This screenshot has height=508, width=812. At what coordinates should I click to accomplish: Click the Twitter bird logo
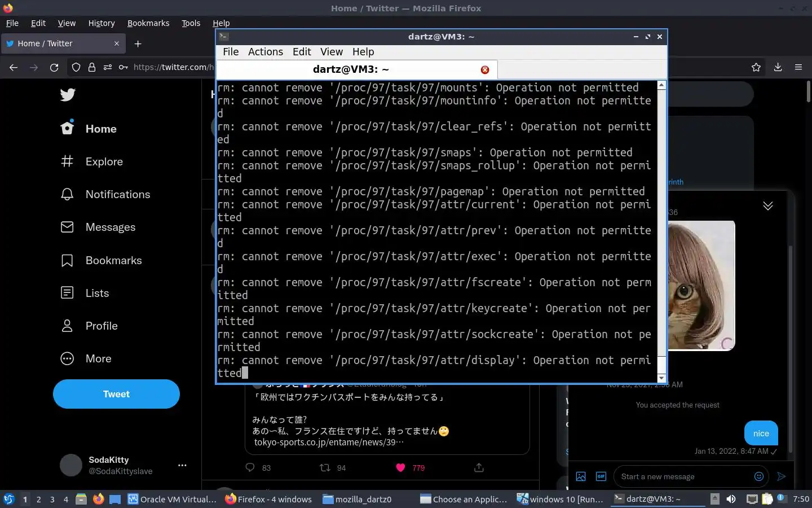(68, 95)
